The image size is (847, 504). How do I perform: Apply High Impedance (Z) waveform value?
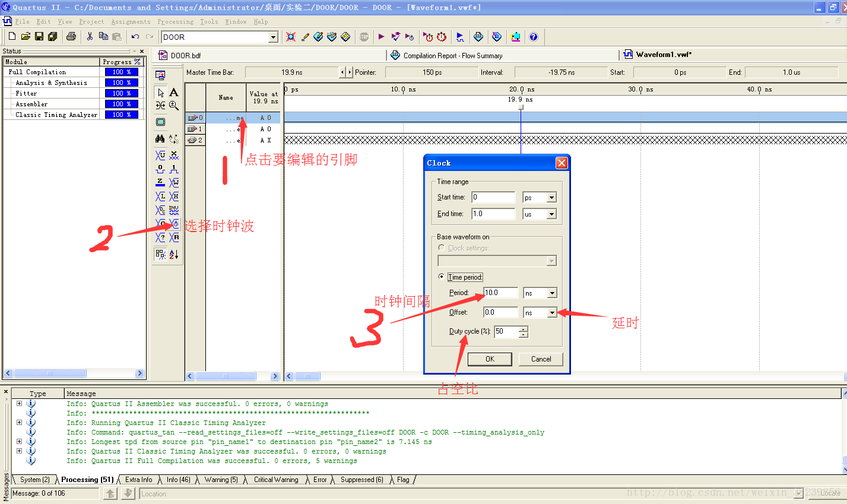[160, 183]
